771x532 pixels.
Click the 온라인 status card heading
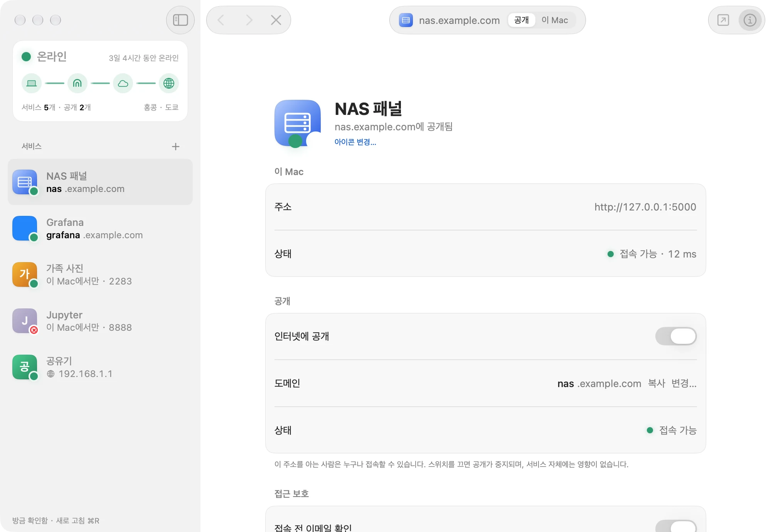click(52, 57)
